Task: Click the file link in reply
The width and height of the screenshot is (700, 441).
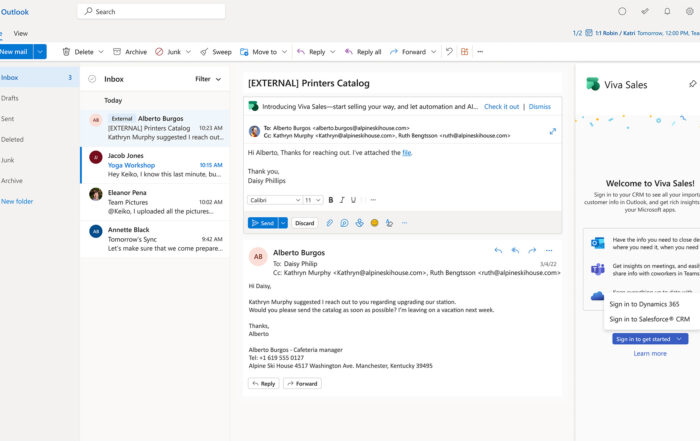Action: [406, 153]
